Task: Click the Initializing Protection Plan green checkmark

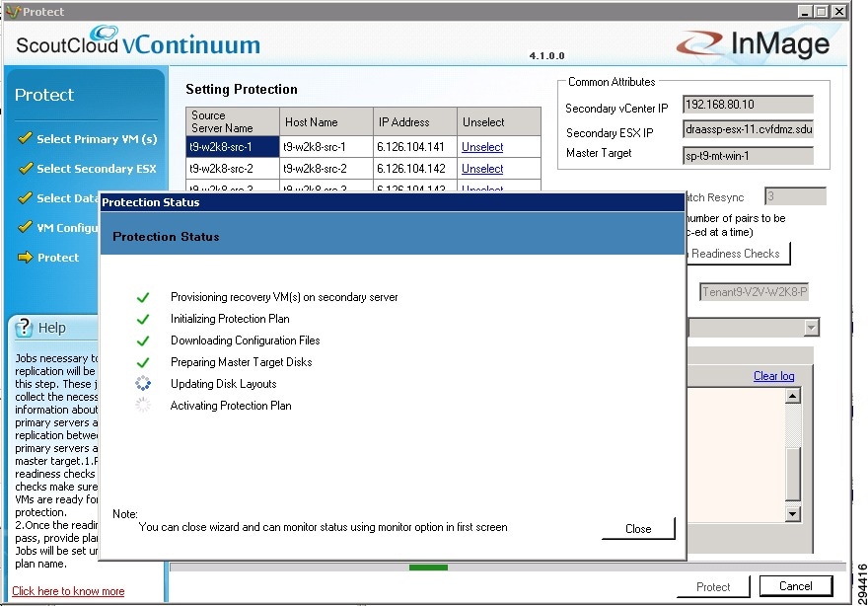Action: (x=143, y=319)
